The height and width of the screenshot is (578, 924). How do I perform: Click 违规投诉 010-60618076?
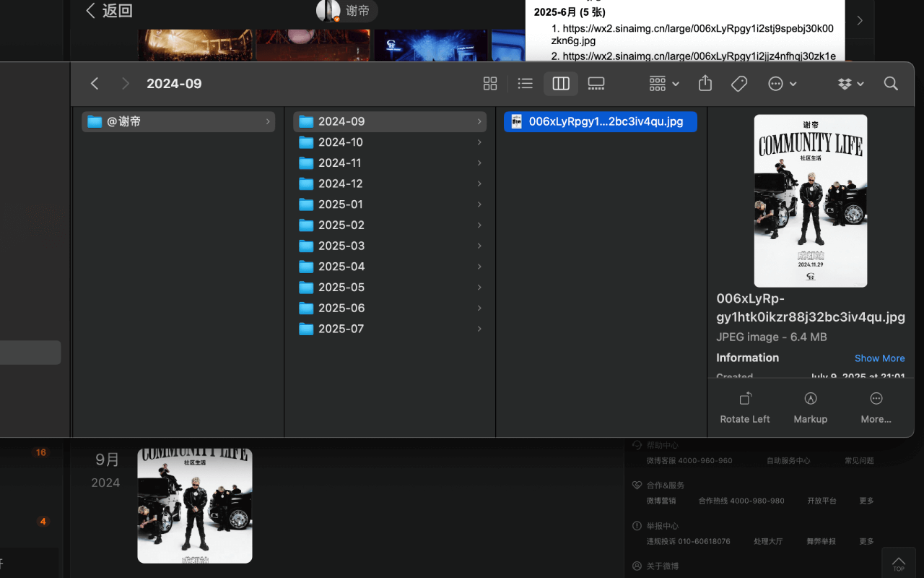(x=688, y=541)
